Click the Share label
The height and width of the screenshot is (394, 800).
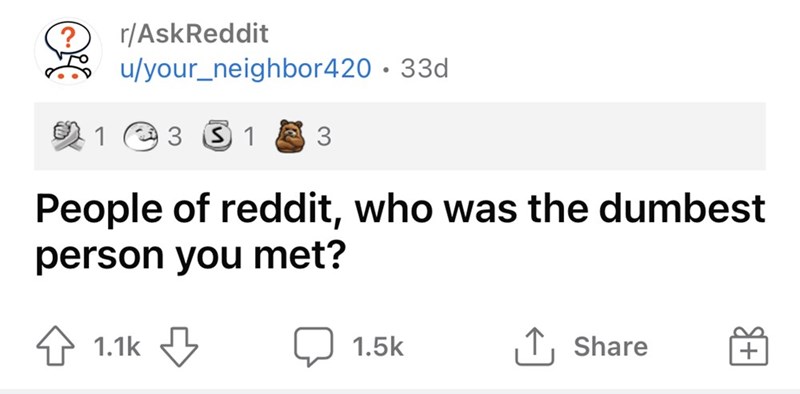click(x=611, y=347)
